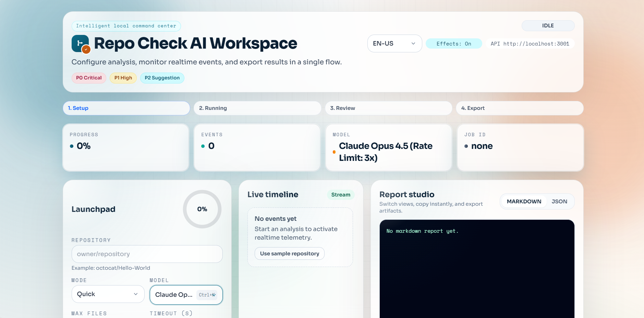Switch Report studio to JSON view
The image size is (644, 318).
pyautogui.click(x=559, y=201)
